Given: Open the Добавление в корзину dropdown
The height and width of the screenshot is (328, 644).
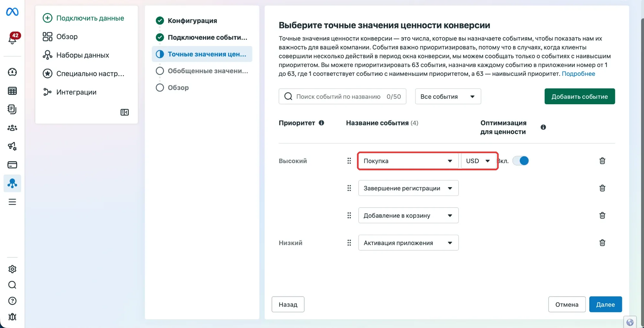Looking at the screenshot, I should [408, 215].
